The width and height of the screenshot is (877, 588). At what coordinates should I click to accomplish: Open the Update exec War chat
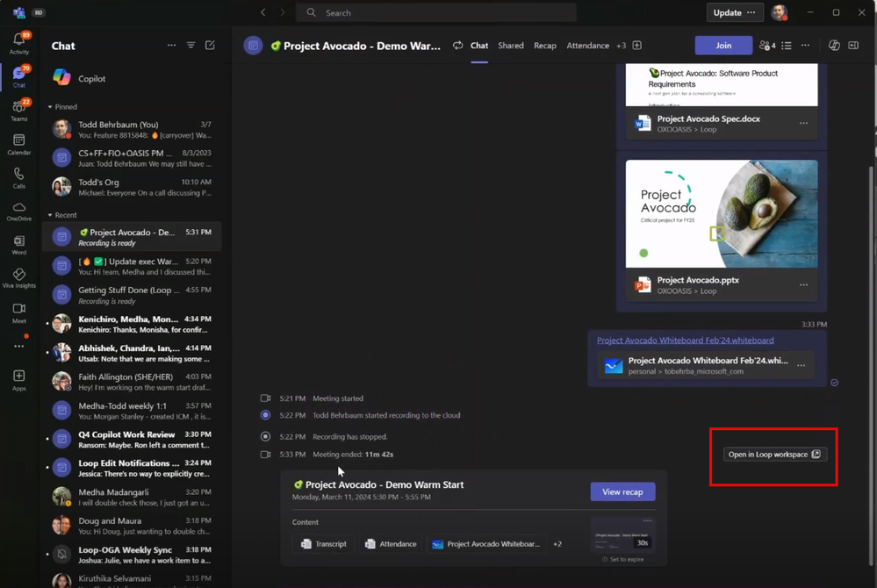[x=132, y=267]
